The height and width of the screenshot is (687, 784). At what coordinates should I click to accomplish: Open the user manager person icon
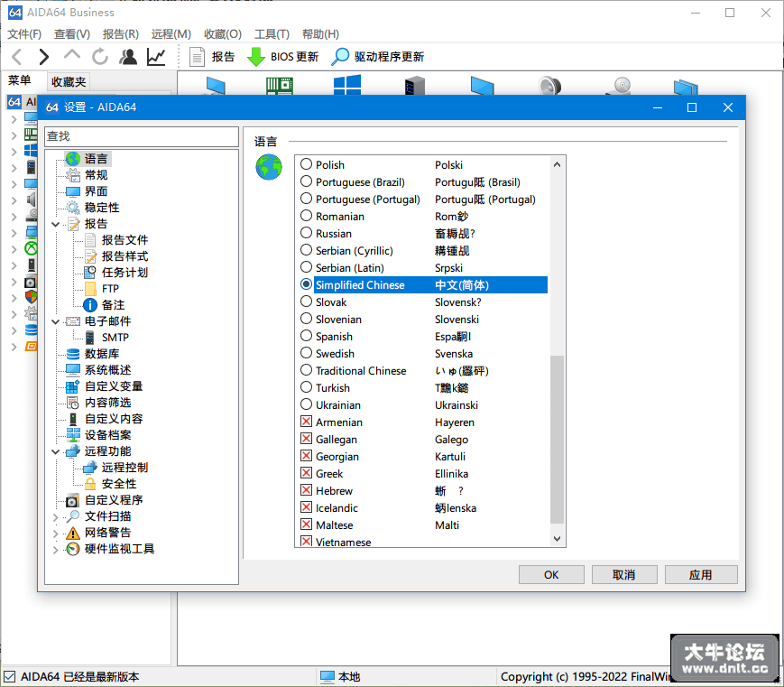(128, 57)
